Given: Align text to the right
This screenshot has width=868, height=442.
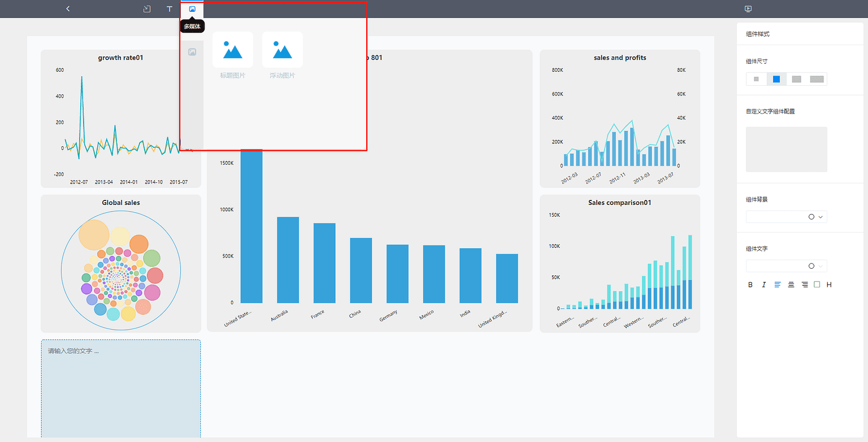Looking at the screenshot, I should [x=804, y=285].
